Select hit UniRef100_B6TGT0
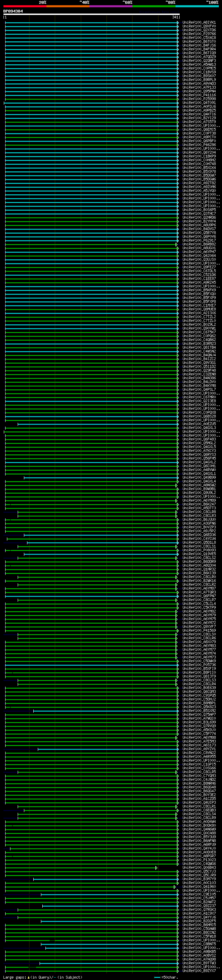Image resolution: width=222 pixels, height=980 pixels. [199, 42]
